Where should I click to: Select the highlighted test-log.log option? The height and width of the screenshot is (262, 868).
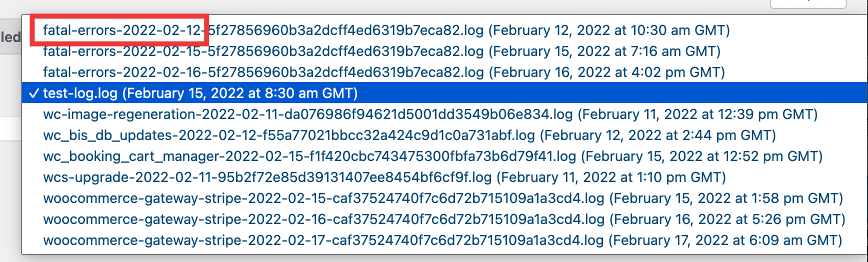(x=200, y=93)
